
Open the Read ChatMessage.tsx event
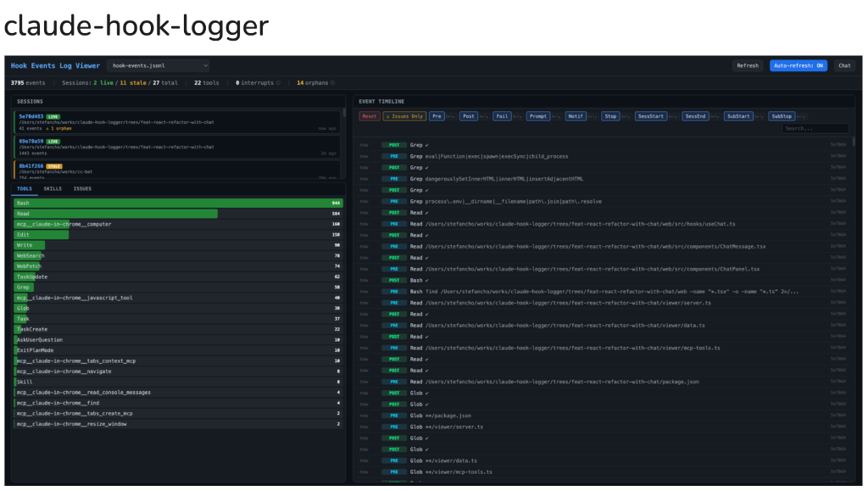pos(604,246)
